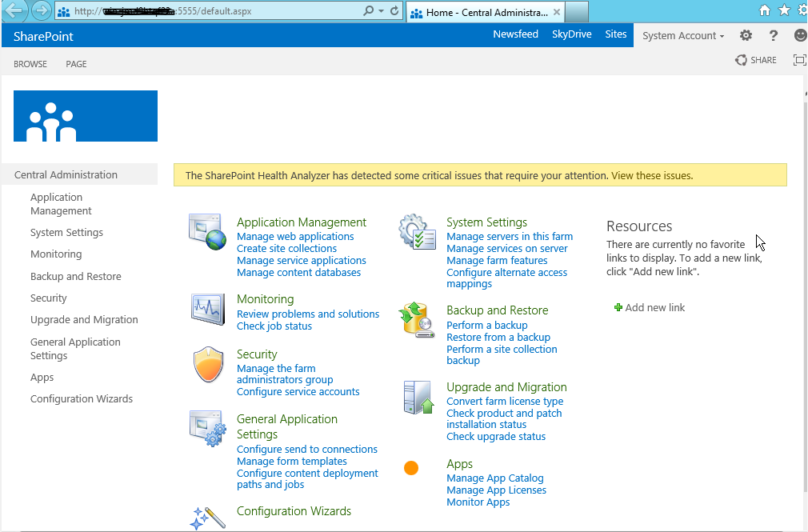The height and width of the screenshot is (532, 808).
Task: Open Newsfeed from the top menu
Action: coord(515,34)
